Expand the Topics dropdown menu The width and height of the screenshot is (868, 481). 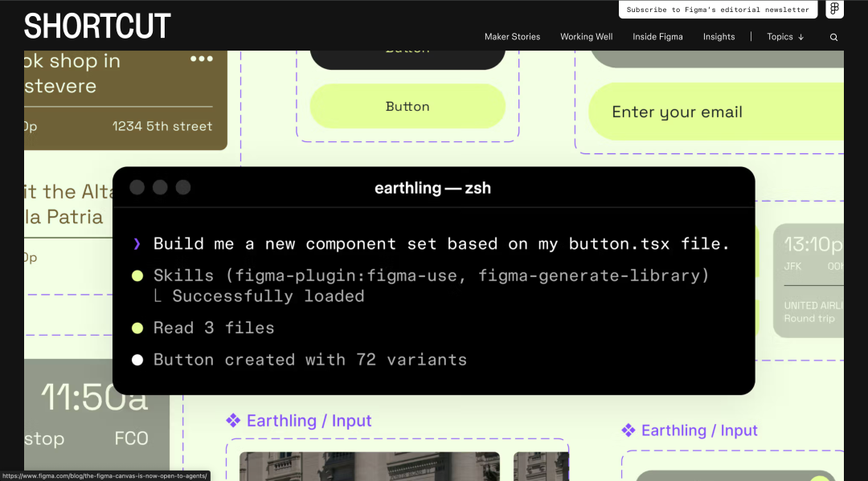coord(785,36)
